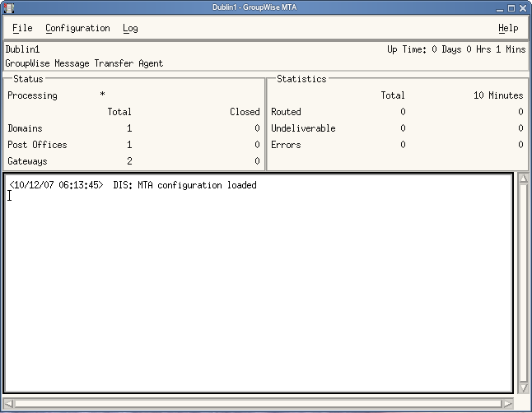Click 'GroupWise Message Transfer Agent' text
The height and width of the screenshot is (413, 532).
84,63
